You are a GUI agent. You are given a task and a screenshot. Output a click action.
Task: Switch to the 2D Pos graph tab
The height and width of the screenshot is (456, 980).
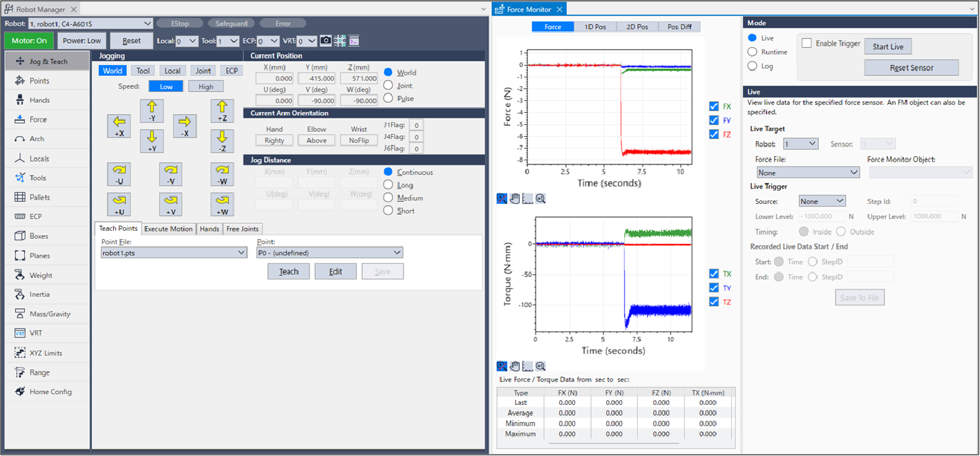pyautogui.click(x=637, y=27)
